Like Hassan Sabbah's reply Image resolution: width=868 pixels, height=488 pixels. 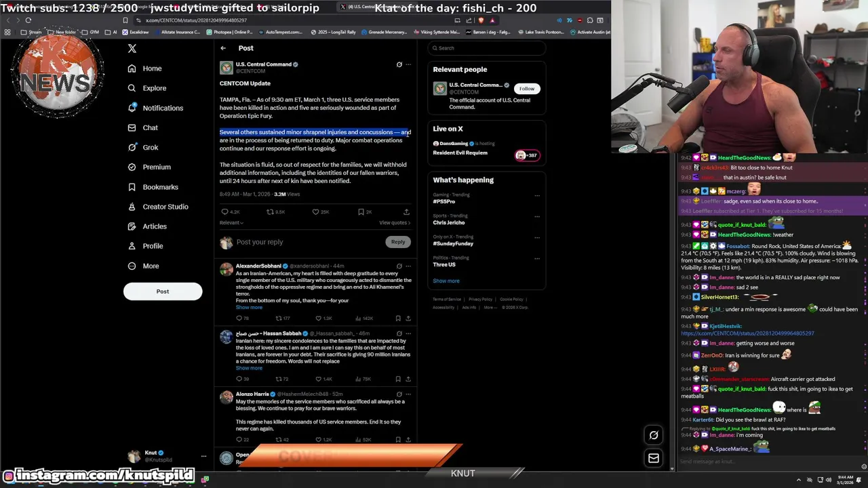pyautogui.click(x=319, y=379)
